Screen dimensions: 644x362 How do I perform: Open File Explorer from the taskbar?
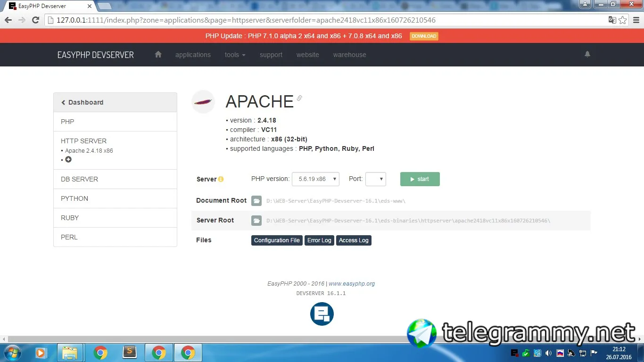point(70,353)
